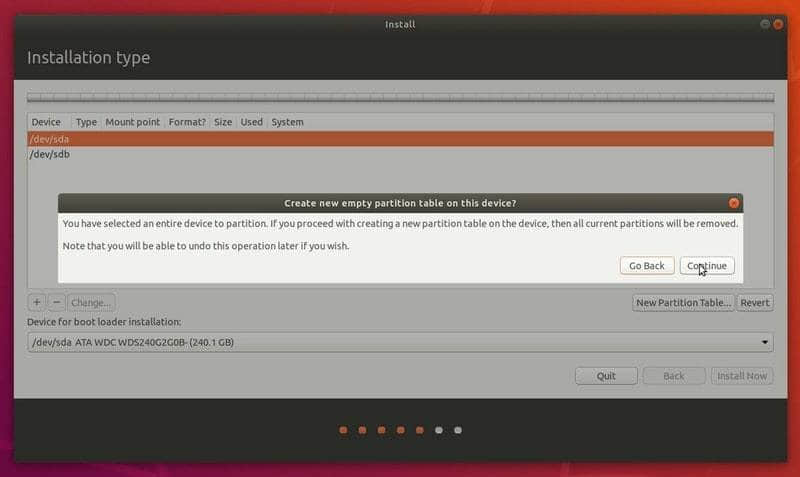Click the Change... partition button

click(x=91, y=303)
